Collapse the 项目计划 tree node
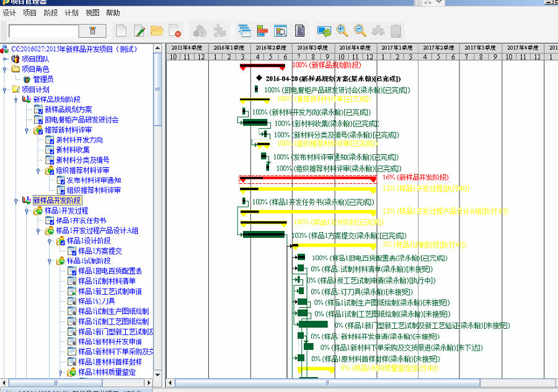The width and height of the screenshot is (558, 392). tap(6, 89)
